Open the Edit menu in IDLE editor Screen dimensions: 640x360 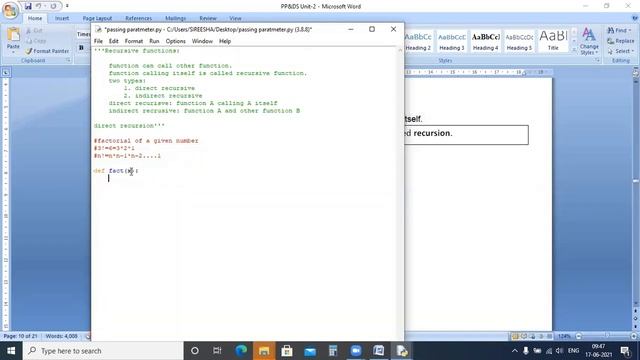click(x=113, y=41)
